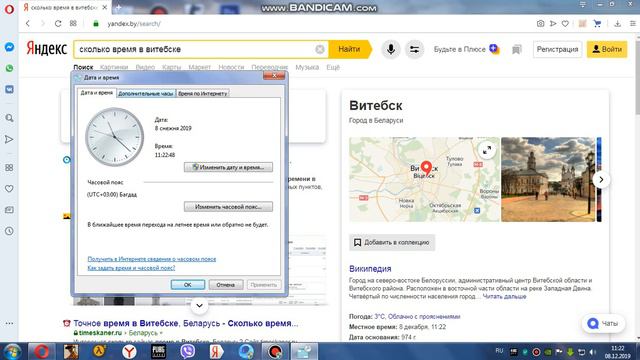Open the shopping cart toolbar icon
The width and height of the screenshot is (640, 360).
[x=597, y=24]
